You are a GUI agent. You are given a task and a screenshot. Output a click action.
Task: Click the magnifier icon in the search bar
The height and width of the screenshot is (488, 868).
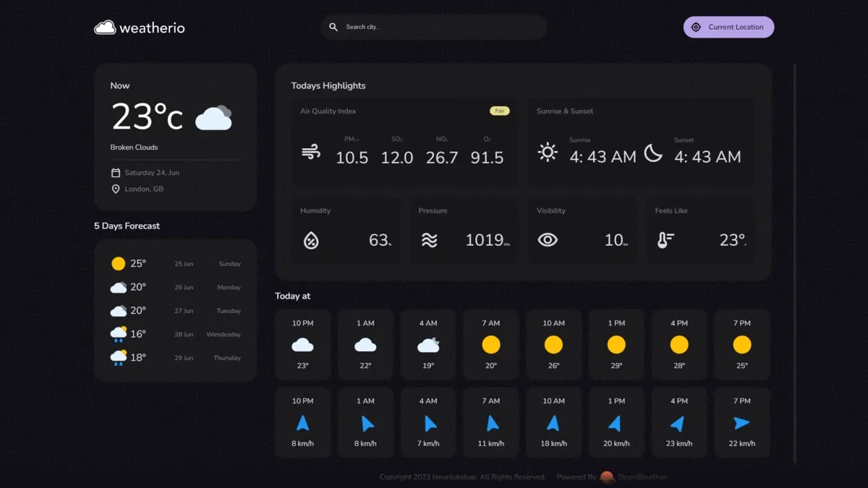click(x=333, y=27)
